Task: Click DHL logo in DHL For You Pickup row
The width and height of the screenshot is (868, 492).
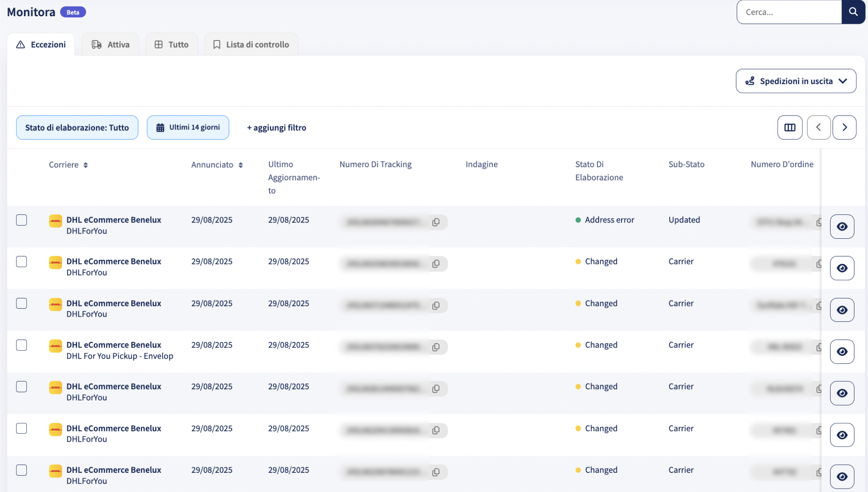Action: pyautogui.click(x=55, y=346)
